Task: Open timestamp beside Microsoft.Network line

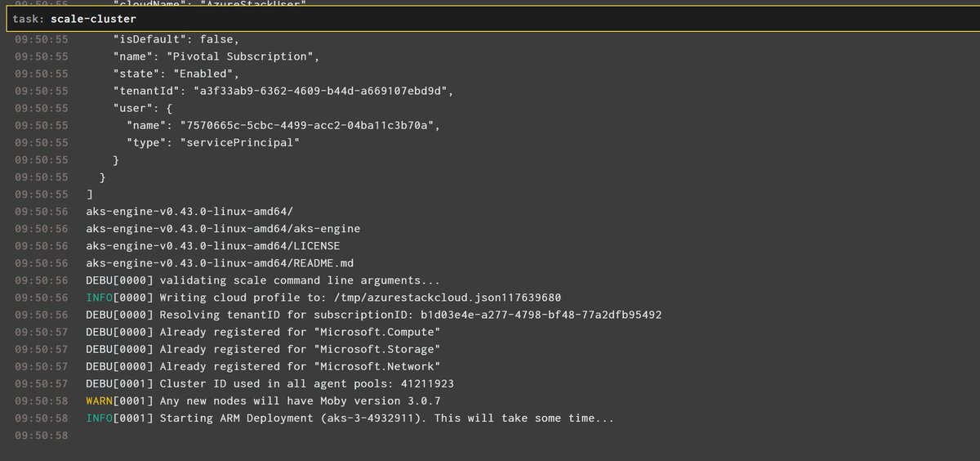Action: coord(42,366)
